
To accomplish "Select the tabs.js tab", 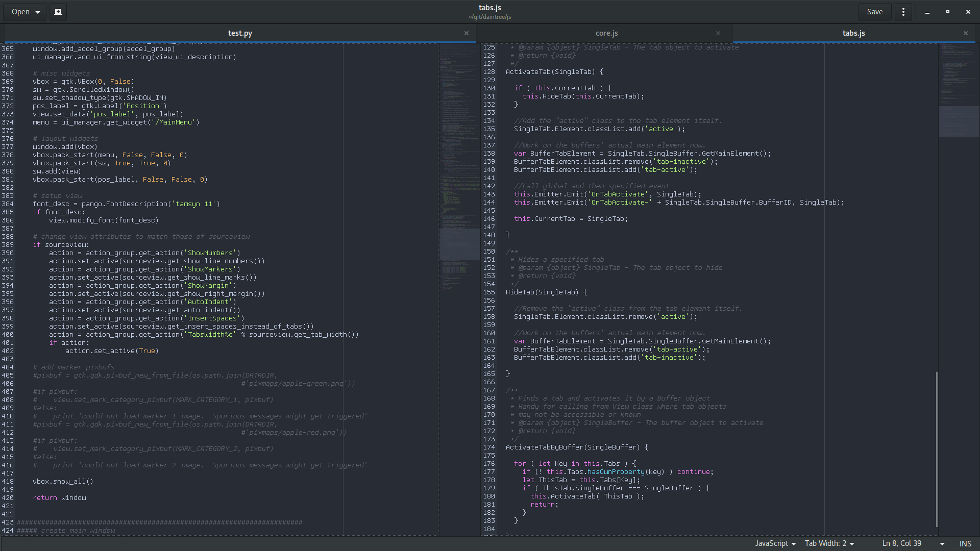I will click(853, 33).
